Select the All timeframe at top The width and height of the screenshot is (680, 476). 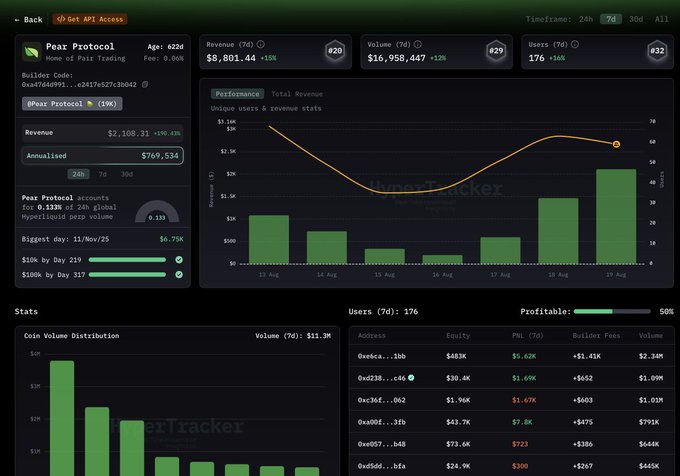pyautogui.click(x=661, y=19)
